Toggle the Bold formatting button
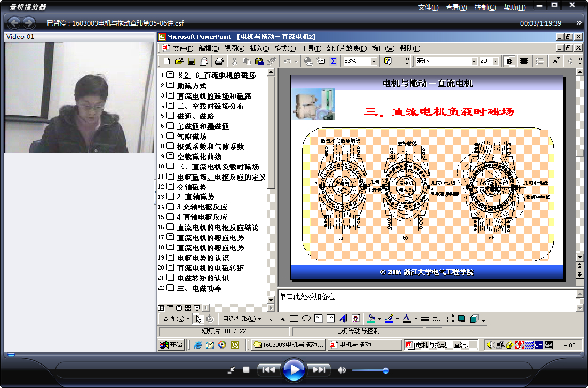 click(x=509, y=61)
